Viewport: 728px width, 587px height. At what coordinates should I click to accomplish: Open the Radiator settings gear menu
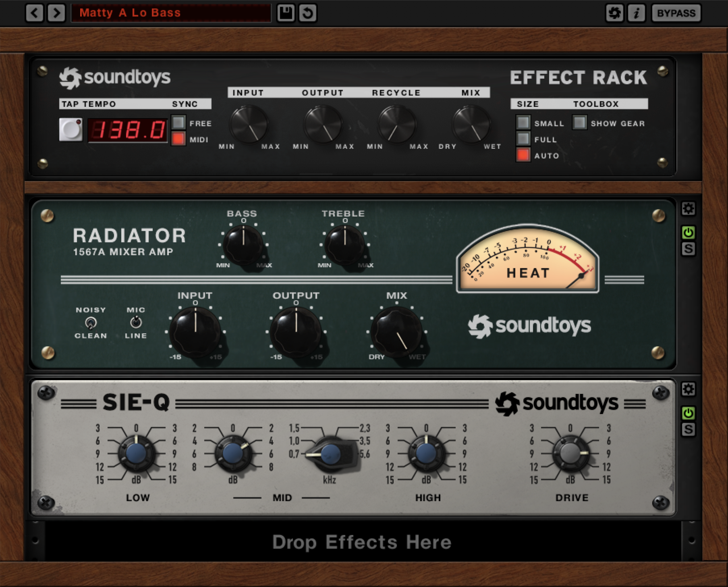[x=688, y=208]
